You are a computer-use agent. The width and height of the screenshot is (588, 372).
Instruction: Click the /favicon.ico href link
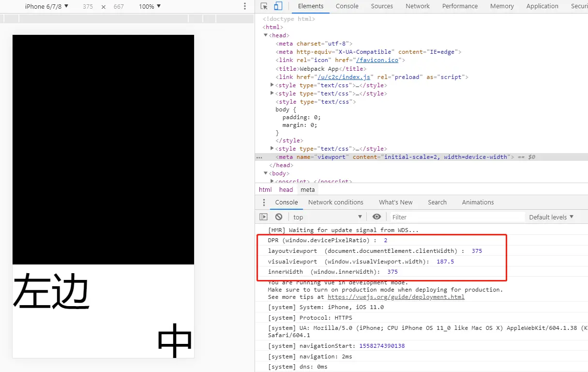click(377, 60)
